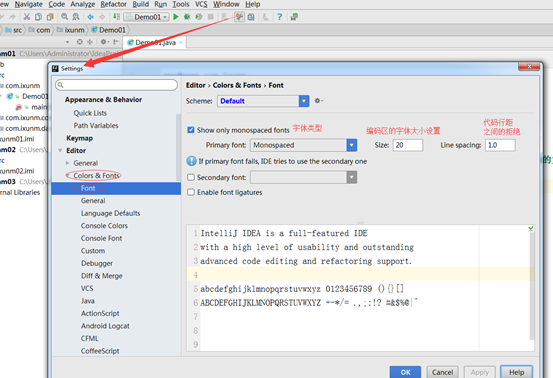The height and width of the screenshot is (378, 553).
Task: Open the Demo01 run configuration dropdown
Action: click(x=147, y=17)
